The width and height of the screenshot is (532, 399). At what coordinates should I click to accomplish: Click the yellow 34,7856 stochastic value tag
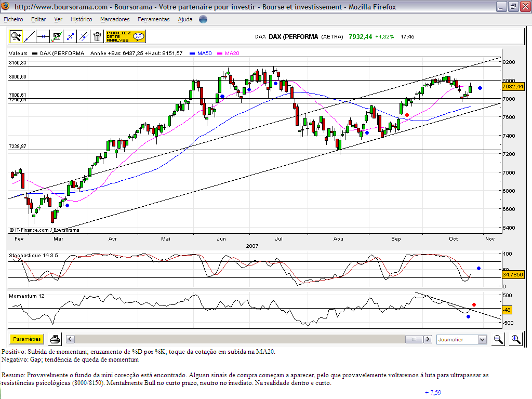[513, 274]
